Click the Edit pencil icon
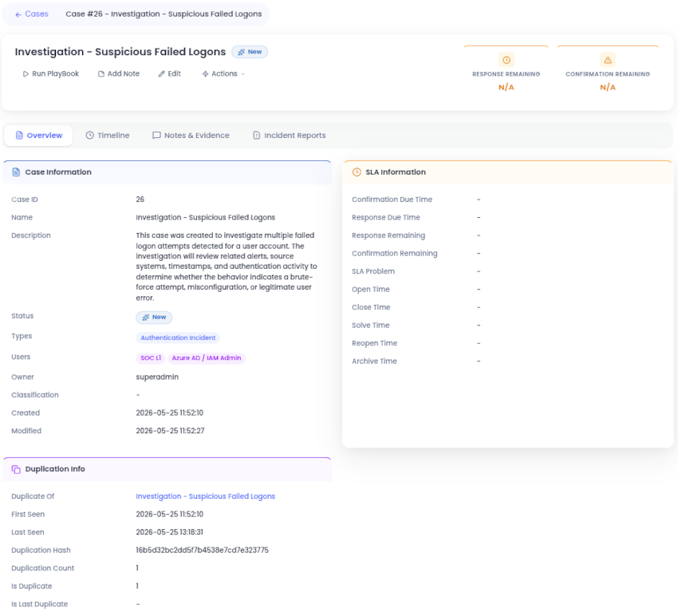This screenshot has height=616, width=678. click(x=161, y=74)
